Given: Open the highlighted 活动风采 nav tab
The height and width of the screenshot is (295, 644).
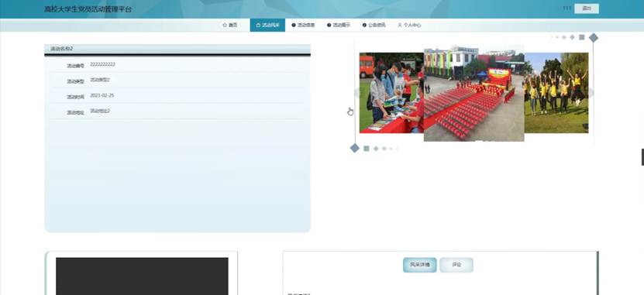Looking at the screenshot, I should pos(267,25).
